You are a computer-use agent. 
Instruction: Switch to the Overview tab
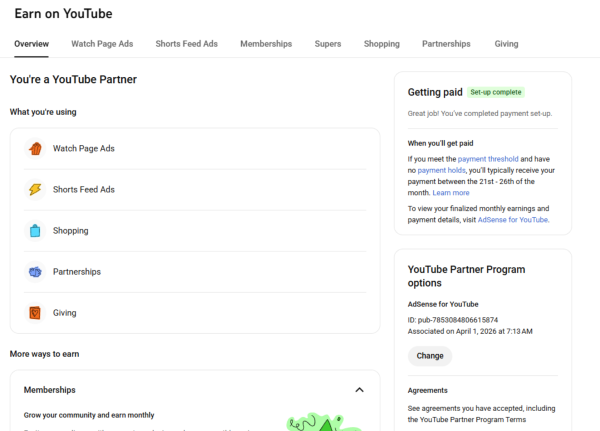[31, 44]
